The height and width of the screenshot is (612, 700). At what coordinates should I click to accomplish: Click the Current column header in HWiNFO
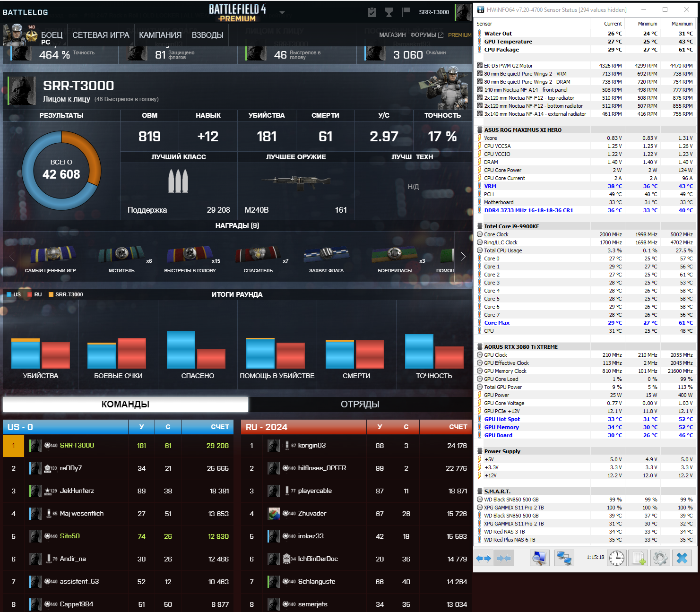[x=613, y=24]
